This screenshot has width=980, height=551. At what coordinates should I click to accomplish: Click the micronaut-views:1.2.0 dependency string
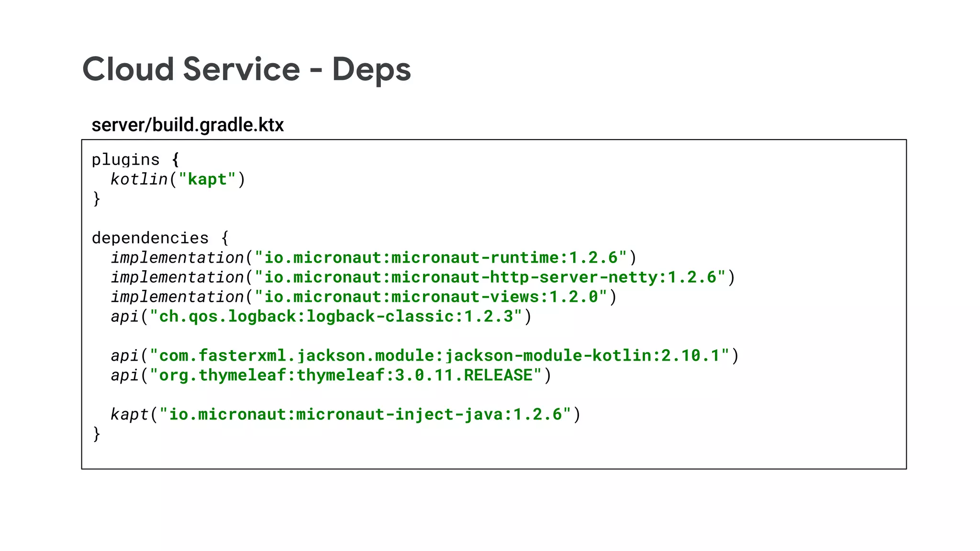point(431,297)
